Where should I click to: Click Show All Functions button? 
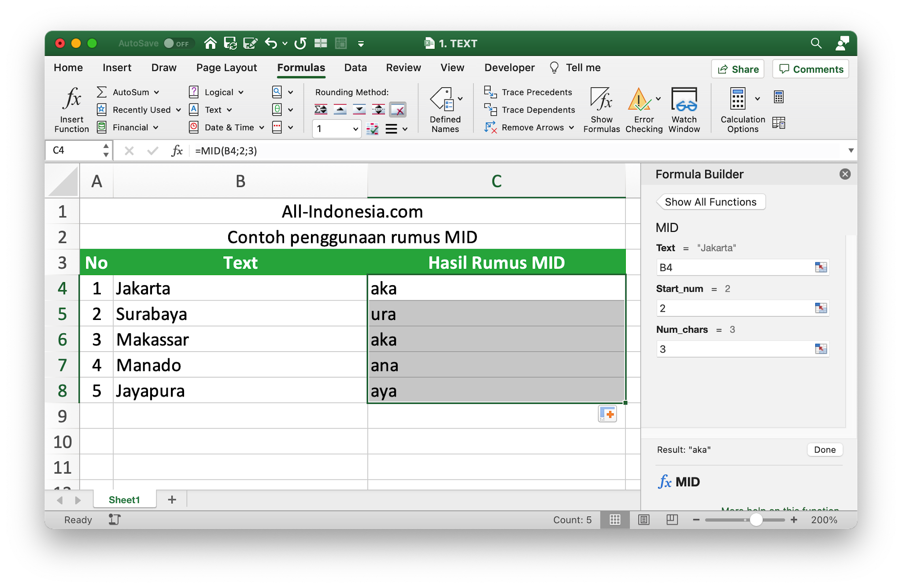click(x=710, y=202)
